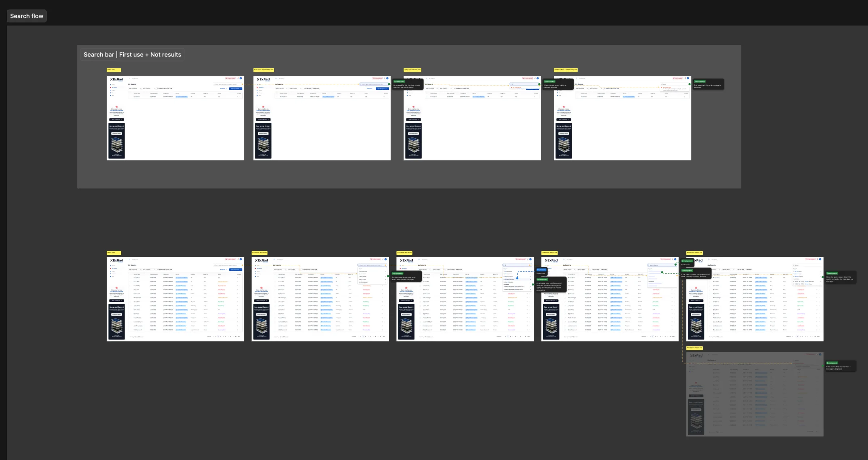Select the "Search bar | First use + Not results" section title
The height and width of the screenshot is (460, 868).
(132, 55)
